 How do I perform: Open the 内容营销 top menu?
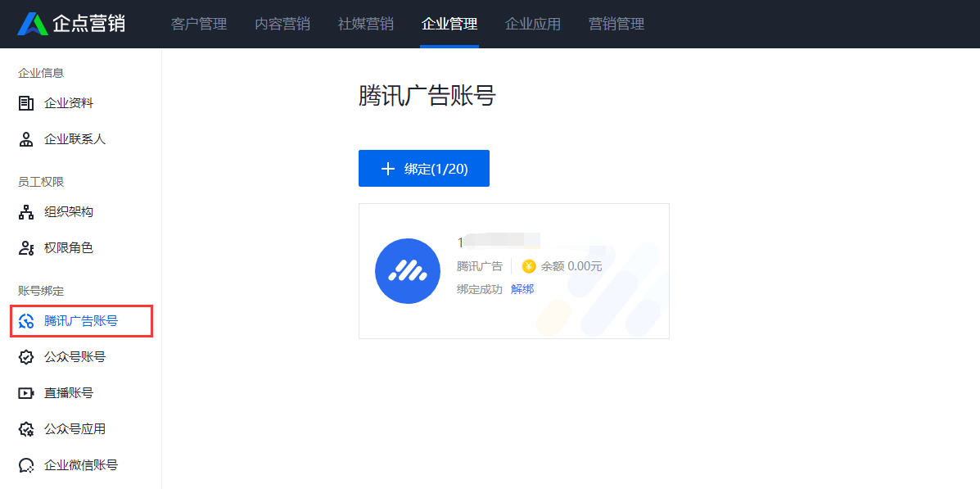click(x=282, y=24)
